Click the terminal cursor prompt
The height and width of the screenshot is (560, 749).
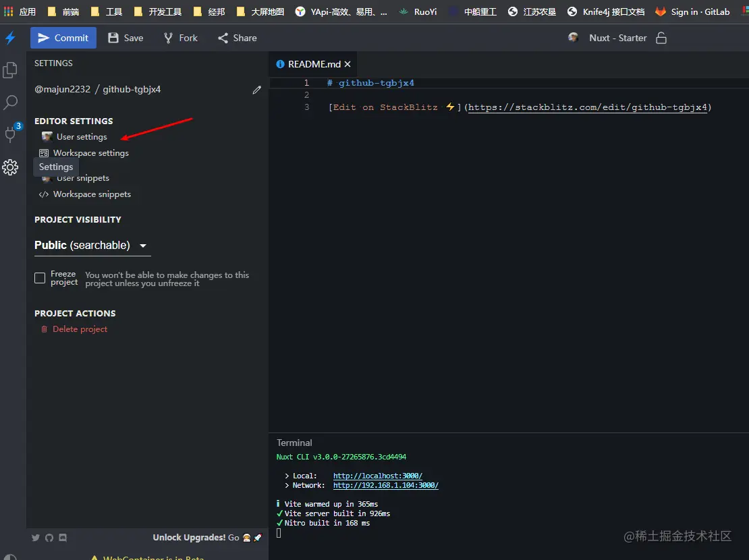point(279,533)
